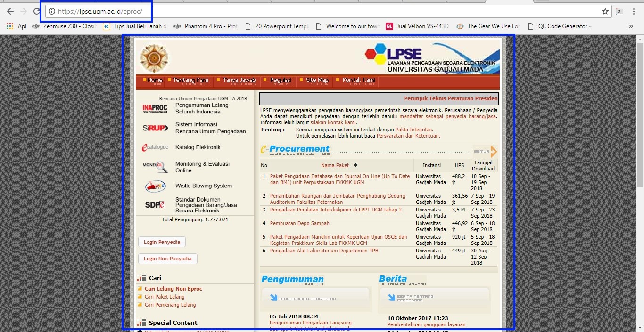Viewport: 644px width, 332px height.
Task: Go to the Home menu item
Action: point(154,81)
